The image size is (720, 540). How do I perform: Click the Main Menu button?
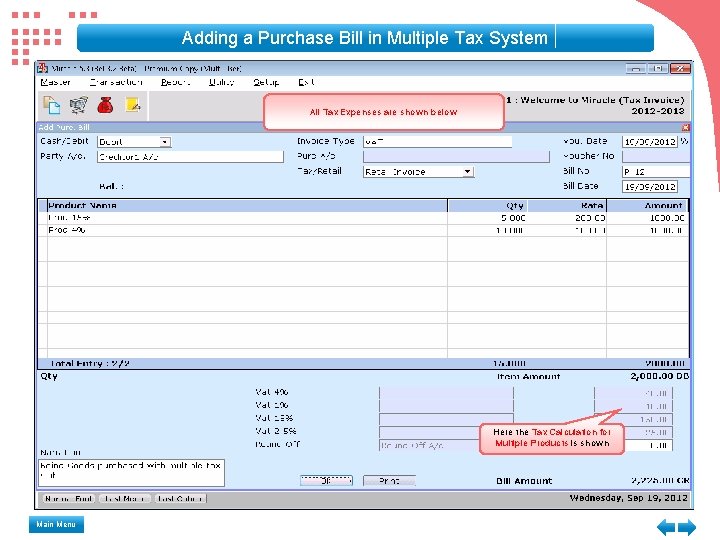tap(56, 524)
